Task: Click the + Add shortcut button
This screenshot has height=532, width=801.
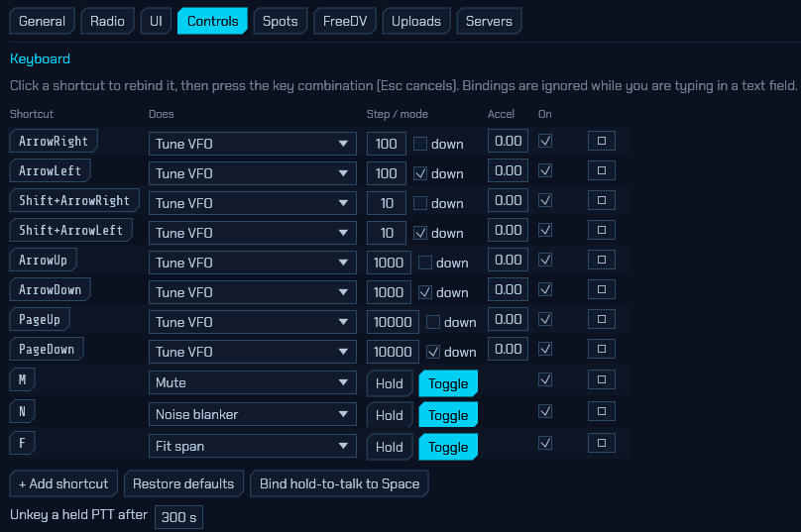Action: [63, 483]
